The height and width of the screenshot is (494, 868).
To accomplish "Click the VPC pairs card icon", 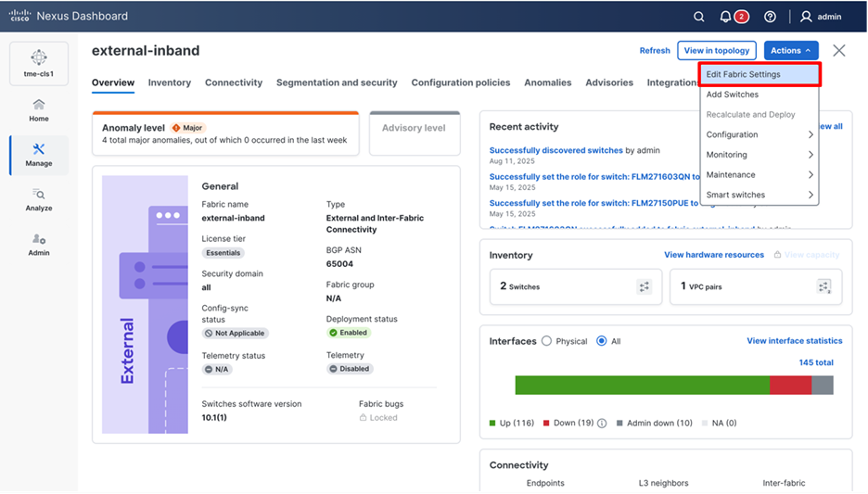I will [823, 286].
